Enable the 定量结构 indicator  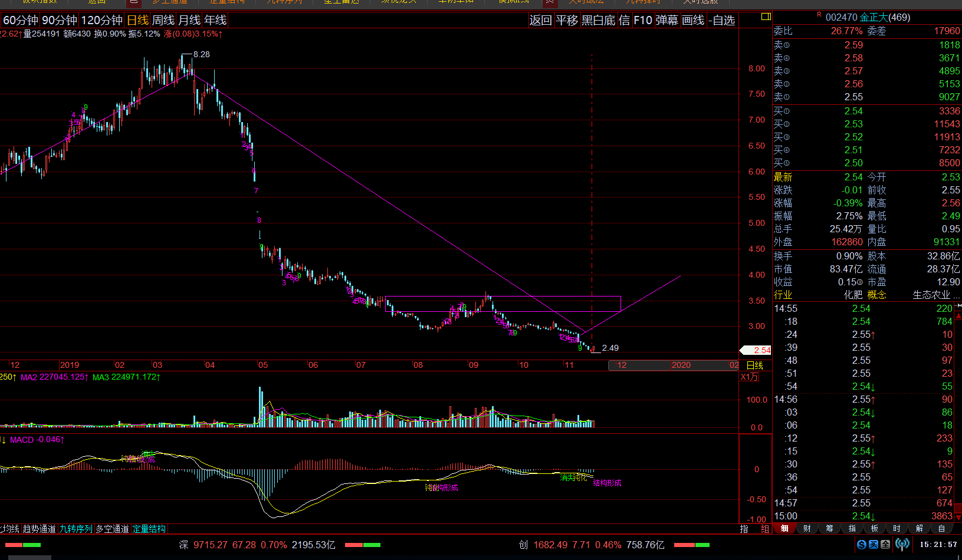click(x=149, y=529)
